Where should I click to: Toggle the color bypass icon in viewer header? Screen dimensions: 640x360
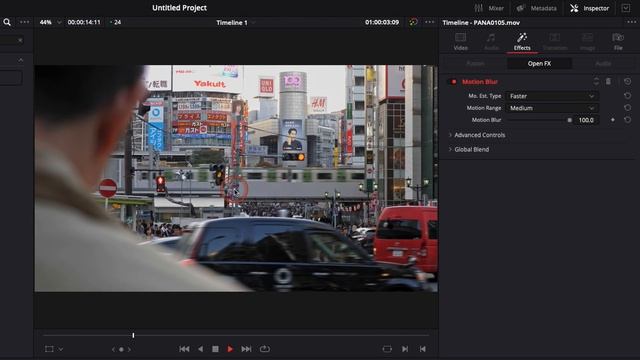(x=413, y=22)
